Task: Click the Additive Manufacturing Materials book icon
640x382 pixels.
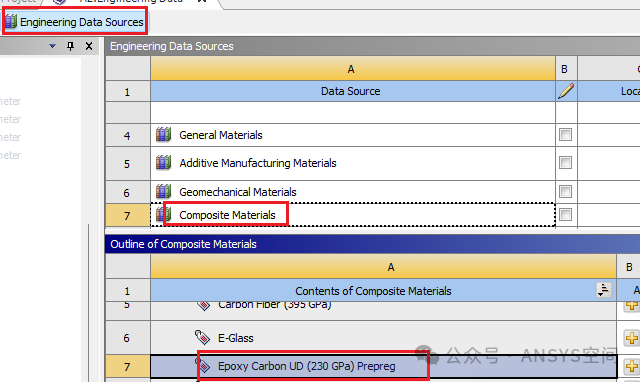Action: click(164, 163)
